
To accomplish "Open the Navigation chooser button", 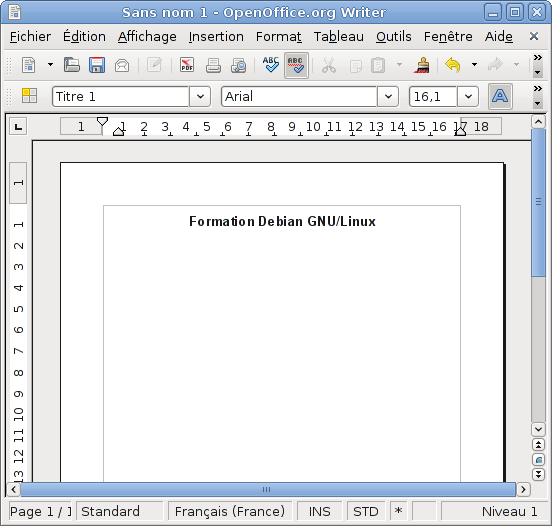I will pyautogui.click(x=538, y=459).
